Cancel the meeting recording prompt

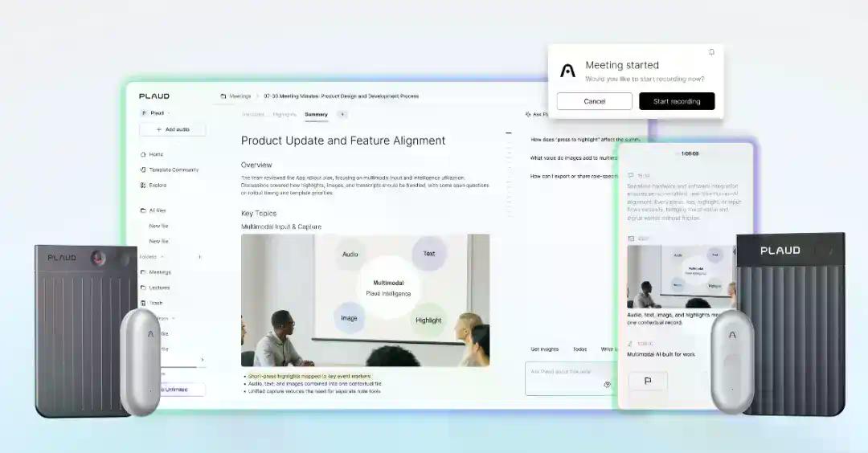594,101
